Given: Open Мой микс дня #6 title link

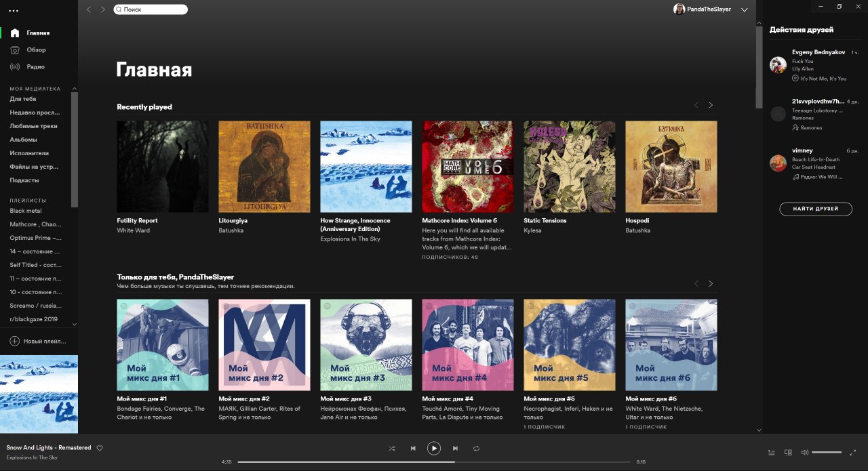Looking at the screenshot, I should coord(651,398).
